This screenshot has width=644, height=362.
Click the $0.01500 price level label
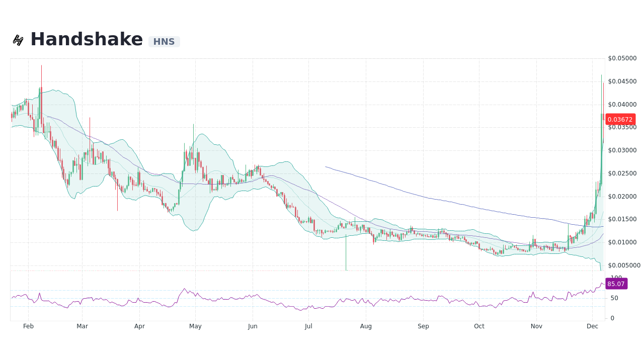point(622,219)
